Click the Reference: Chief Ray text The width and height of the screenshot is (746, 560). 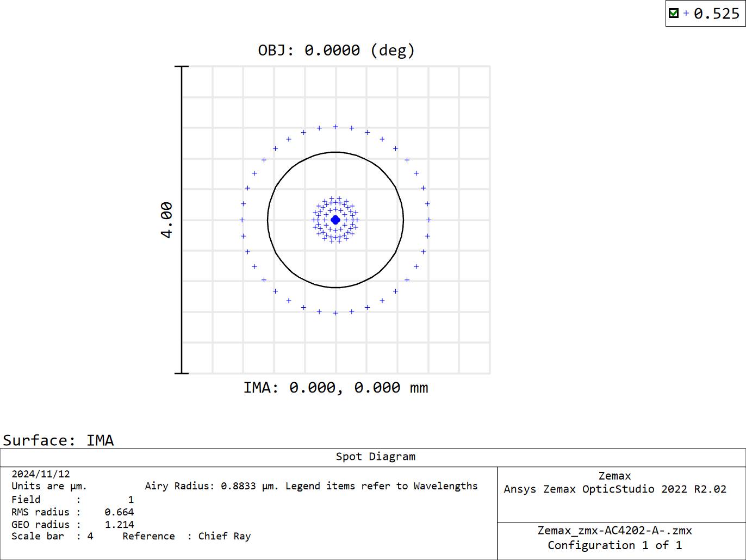tap(186, 536)
